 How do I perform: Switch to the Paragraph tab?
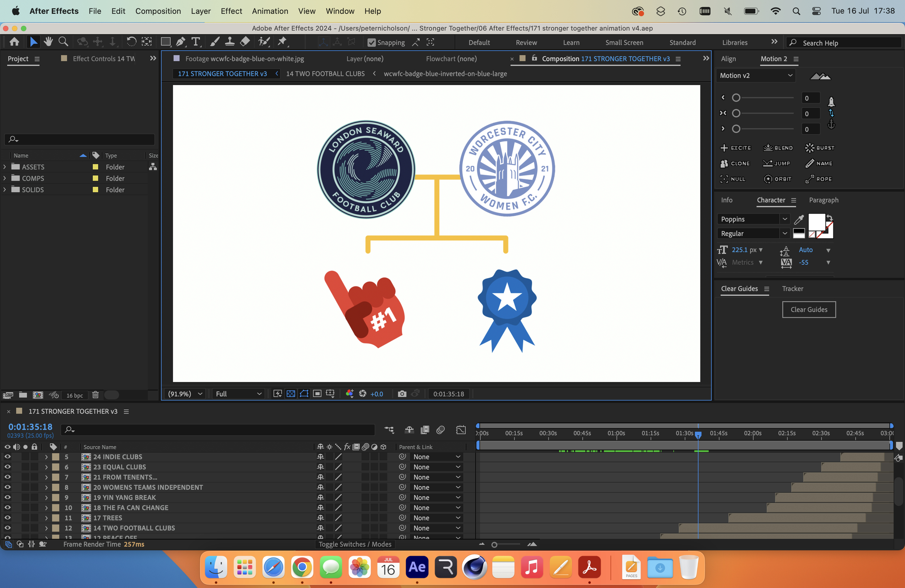pos(824,200)
